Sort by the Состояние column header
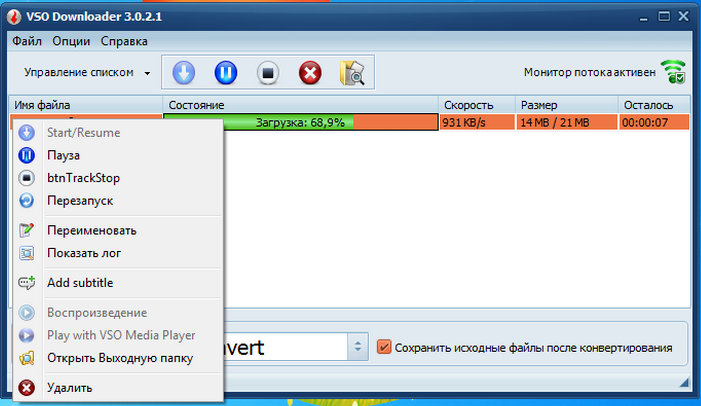This screenshot has width=701, height=406. point(300,105)
